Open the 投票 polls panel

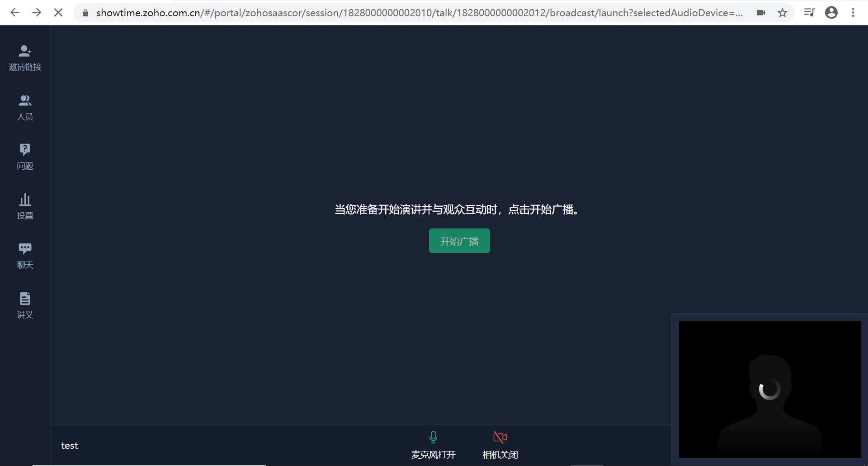[x=25, y=207]
